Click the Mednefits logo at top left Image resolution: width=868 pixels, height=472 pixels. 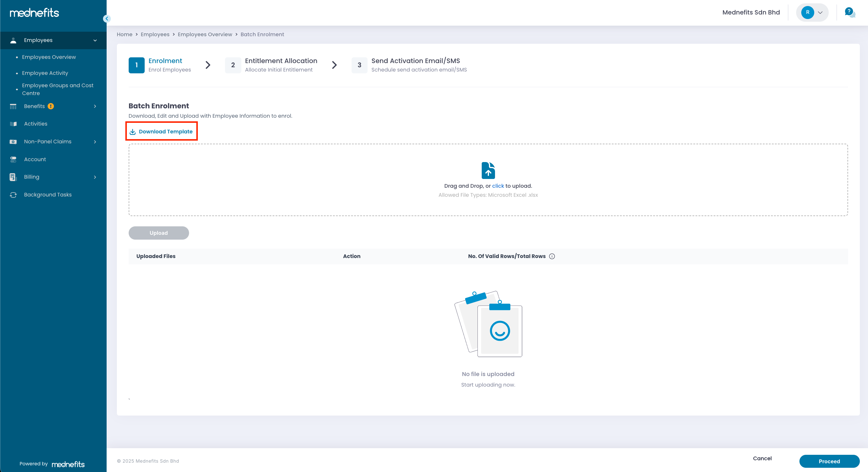[34, 13]
